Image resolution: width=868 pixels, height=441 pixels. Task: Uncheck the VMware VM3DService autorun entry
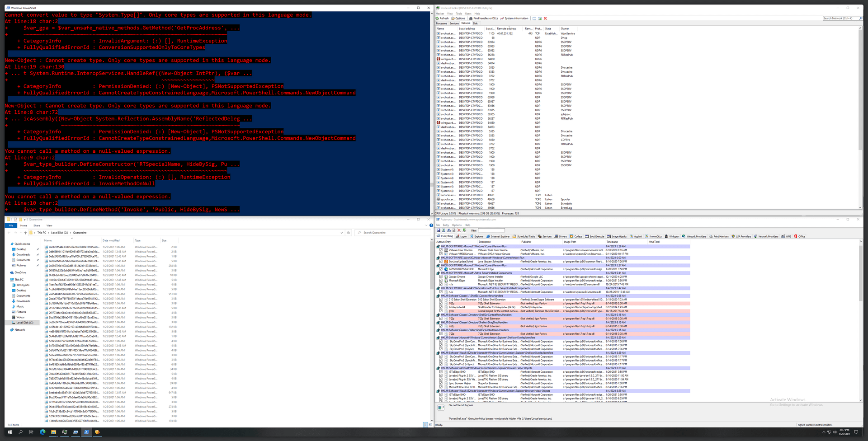tap(441, 254)
